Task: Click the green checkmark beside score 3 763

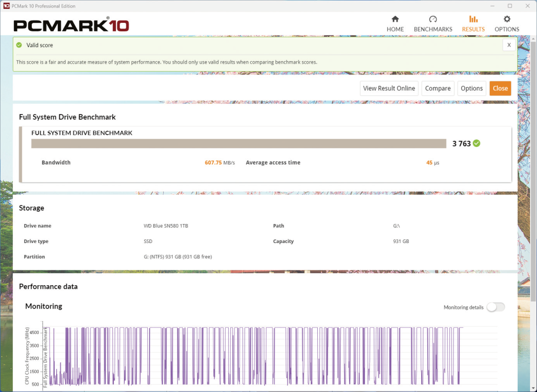Action: [x=477, y=143]
